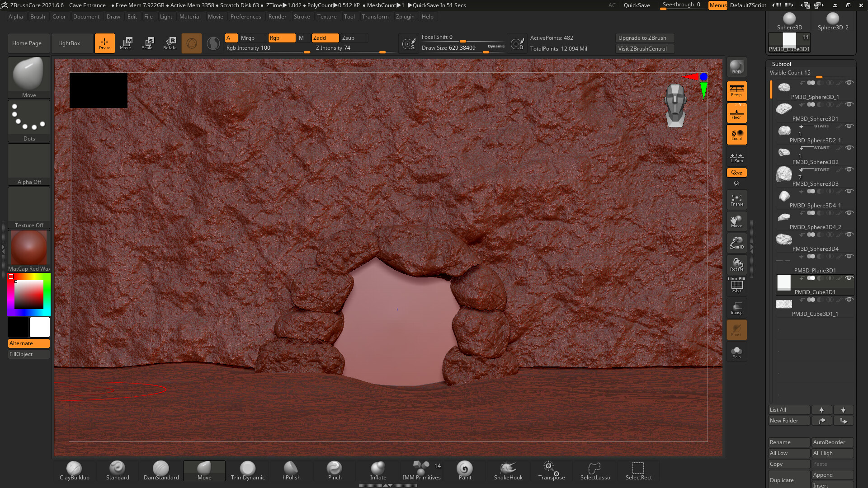Open the Preferences menu
The width and height of the screenshot is (868, 488).
point(245,17)
